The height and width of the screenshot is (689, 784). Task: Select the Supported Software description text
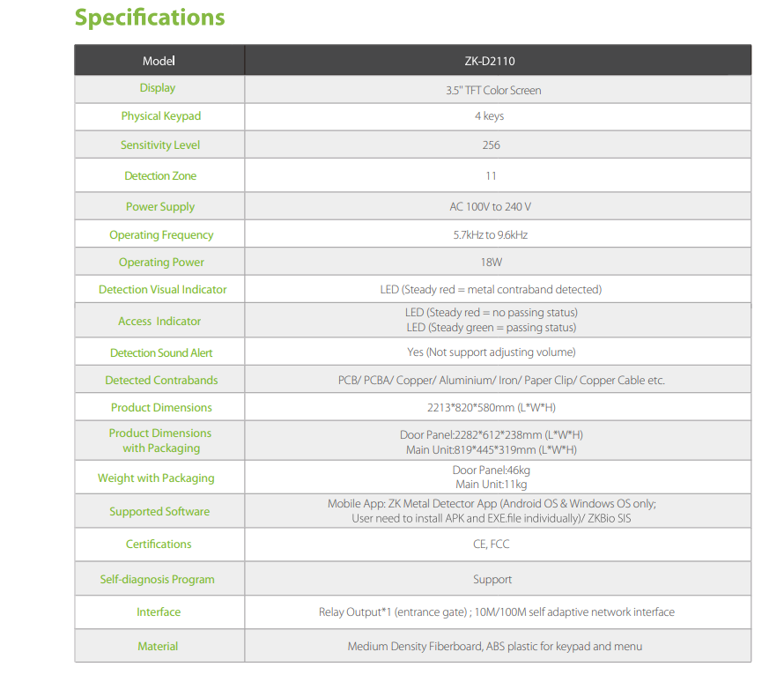coord(492,511)
